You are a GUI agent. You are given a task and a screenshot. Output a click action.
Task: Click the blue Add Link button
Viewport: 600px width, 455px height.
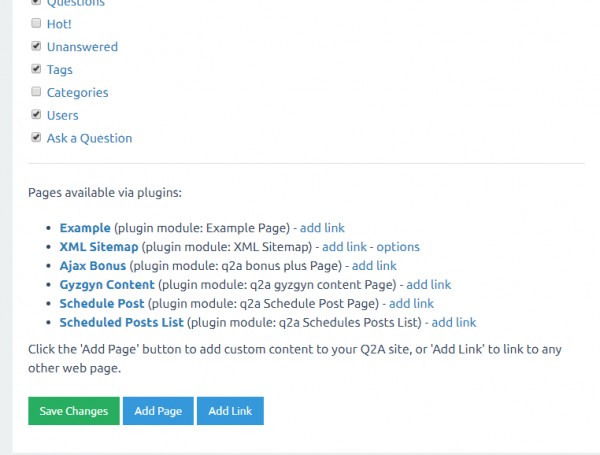pyautogui.click(x=230, y=411)
